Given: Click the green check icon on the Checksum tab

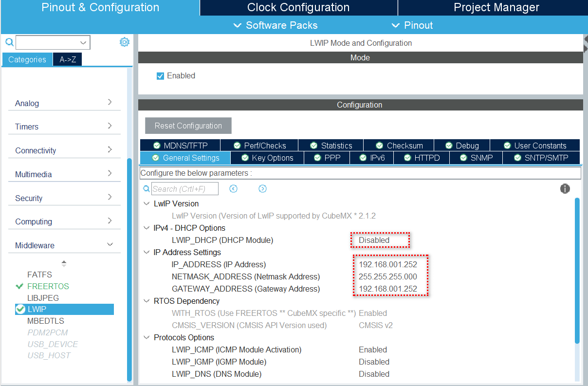Looking at the screenshot, I should click(x=379, y=145).
